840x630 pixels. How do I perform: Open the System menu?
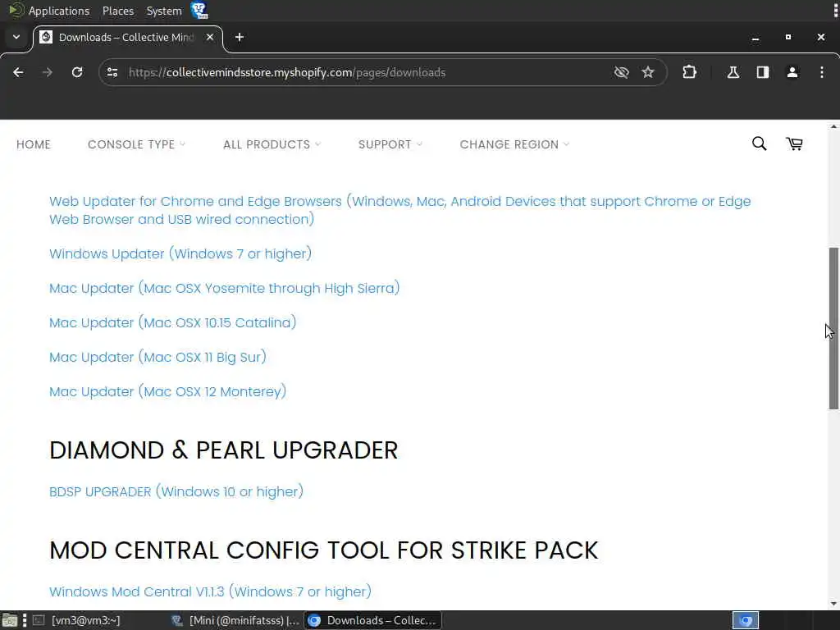coord(164,11)
